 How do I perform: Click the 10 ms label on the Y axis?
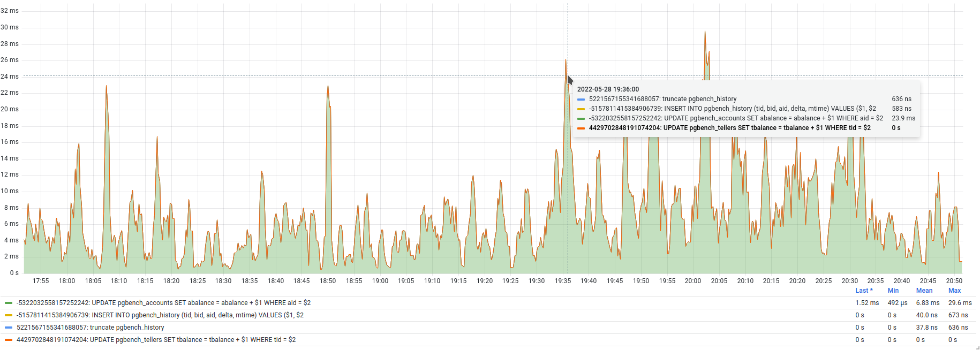coord(10,191)
